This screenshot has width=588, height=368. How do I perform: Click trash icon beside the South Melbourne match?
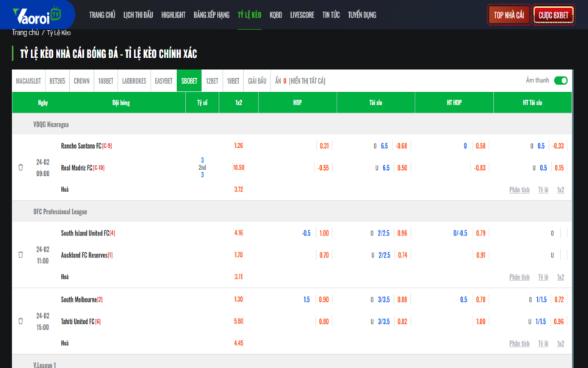pyautogui.click(x=21, y=321)
